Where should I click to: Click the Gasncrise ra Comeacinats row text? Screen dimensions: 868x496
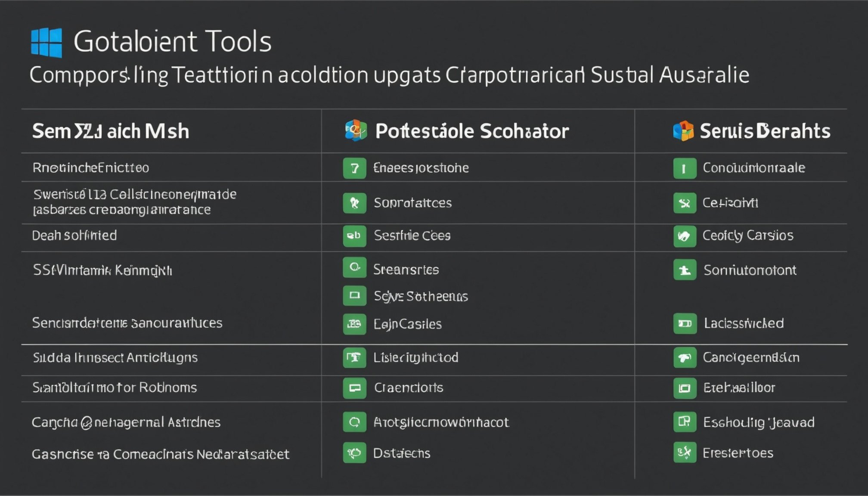tap(160, 454)
